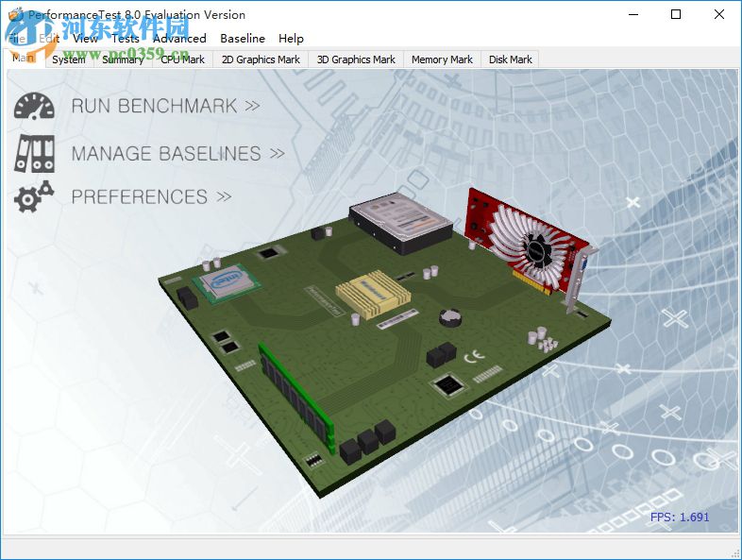Switch to the 3D Graphics Mark tab
This screenshot has width=742, height=560.
[356, 59]
